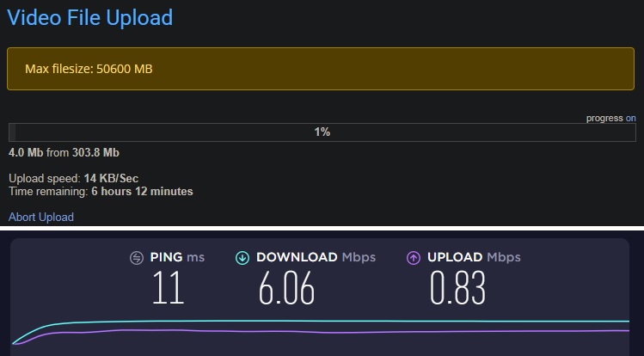Click the 14 KB/Sec upload speed text

tap(111, 178)
